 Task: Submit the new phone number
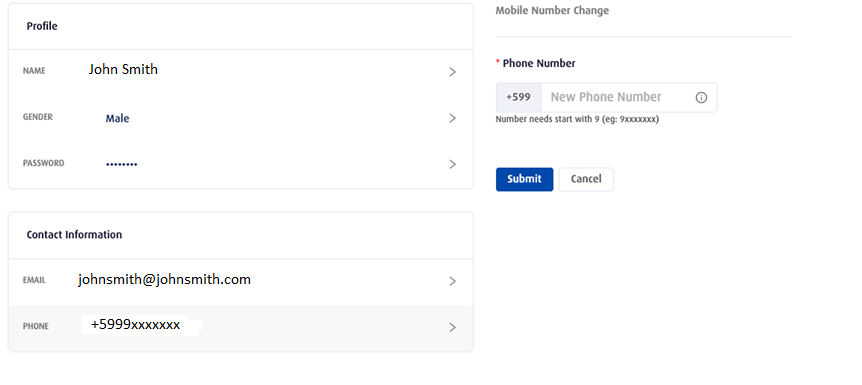click(x=524, y=179)
